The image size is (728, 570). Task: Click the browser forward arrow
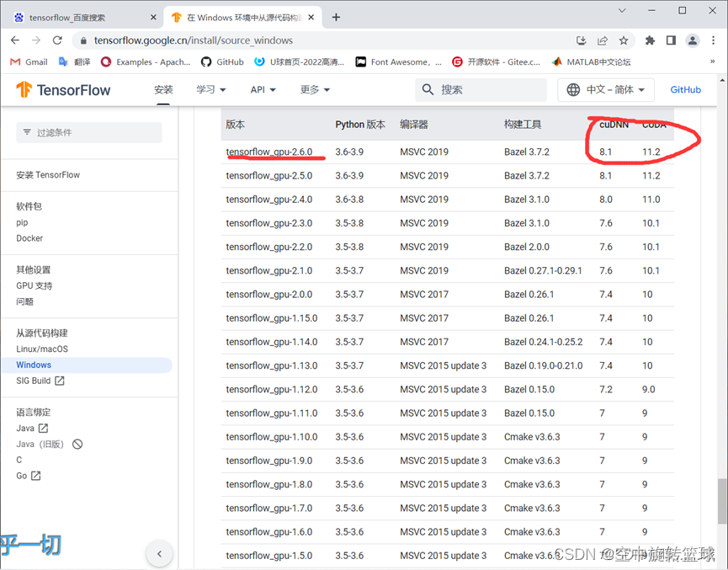pyautogui.click(x=36, y=40)
